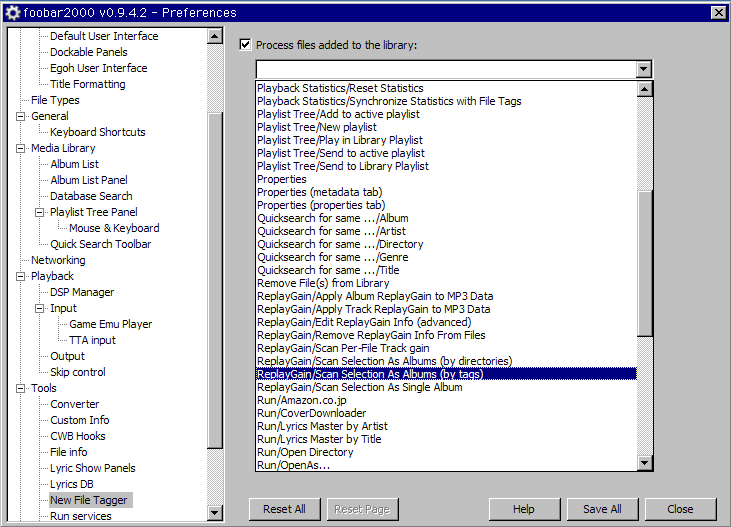Collapse the Input tree node

[x=40, y=308]
